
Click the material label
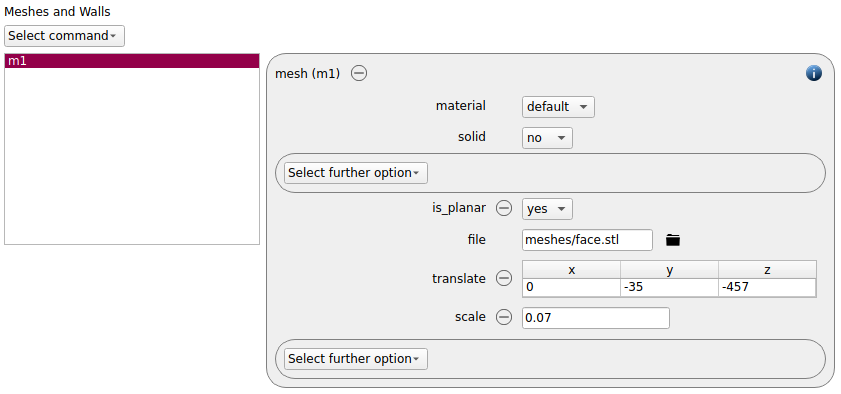tap(461, 106)
